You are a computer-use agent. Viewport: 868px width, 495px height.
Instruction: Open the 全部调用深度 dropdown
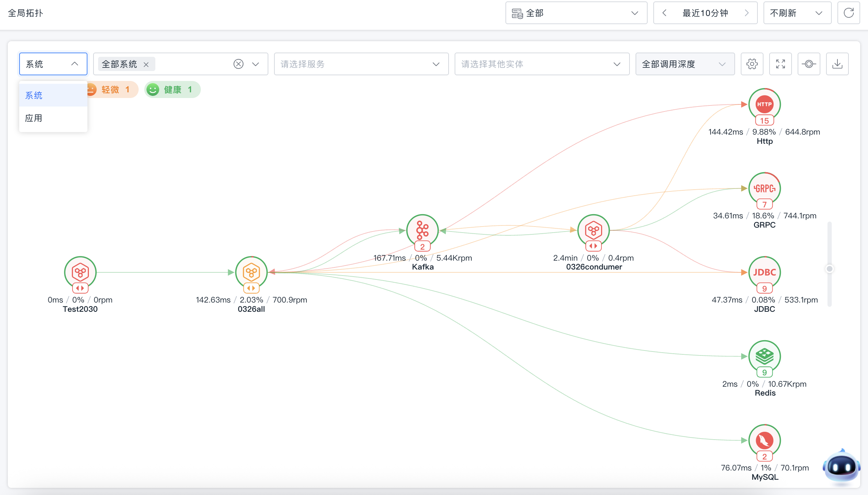tap(685, 64)
